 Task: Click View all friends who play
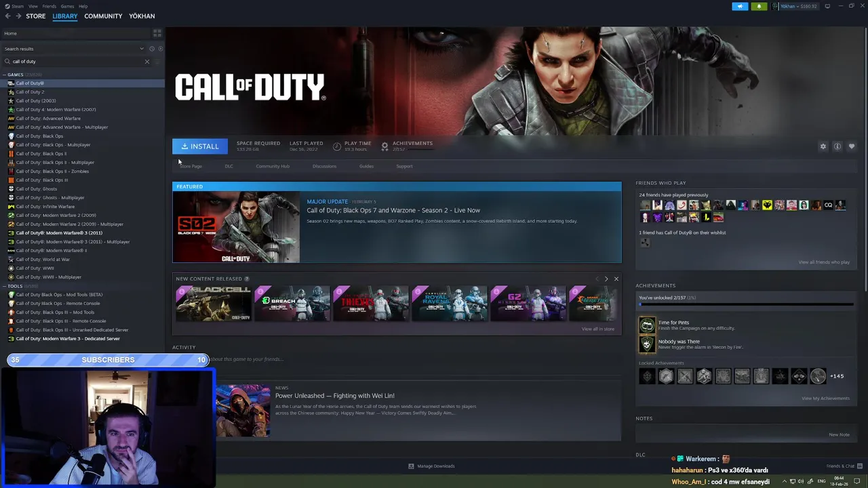tap(824, 262)
